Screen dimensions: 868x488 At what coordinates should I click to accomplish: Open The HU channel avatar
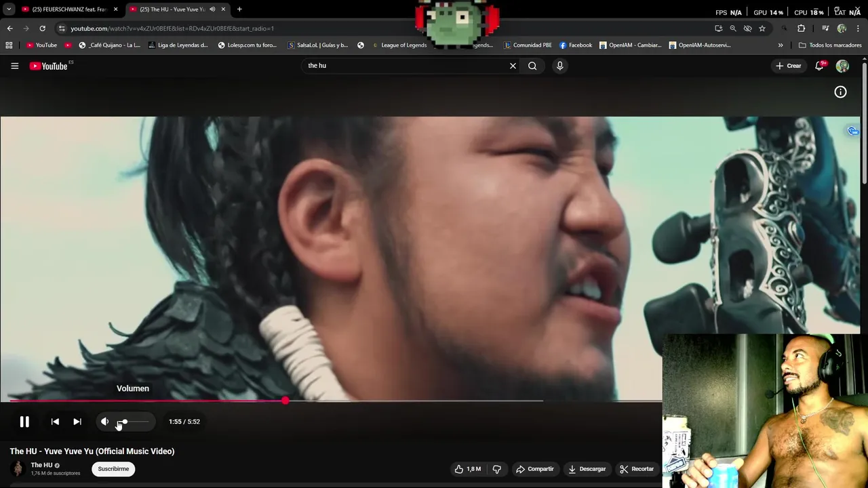pos(18,468)
